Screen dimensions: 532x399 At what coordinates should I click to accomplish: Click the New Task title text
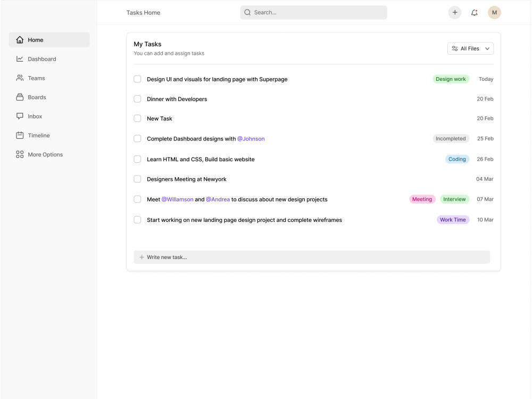click(x=160, y=119)
